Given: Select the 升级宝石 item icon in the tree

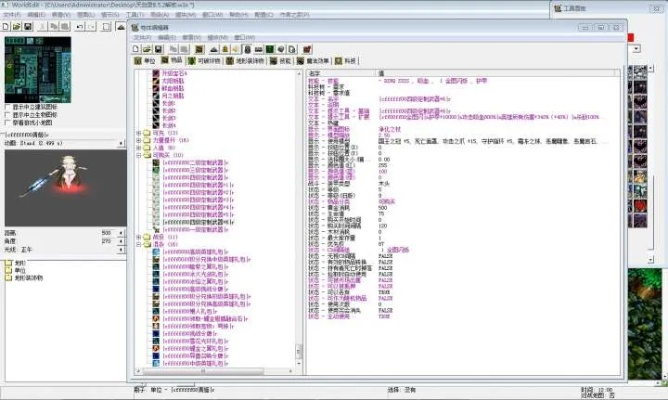Looking at the screenshot, I should (155, 73).
